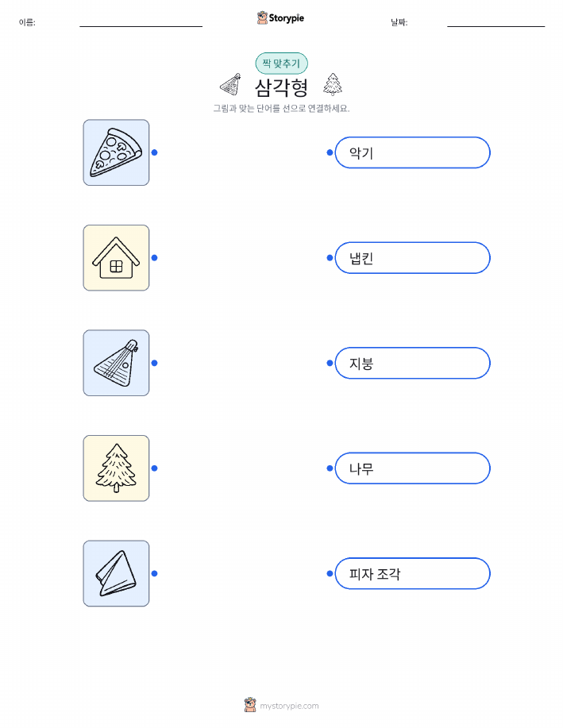Select the 나무 word box
The image size is (563, 728).
[x=412, y=468]
